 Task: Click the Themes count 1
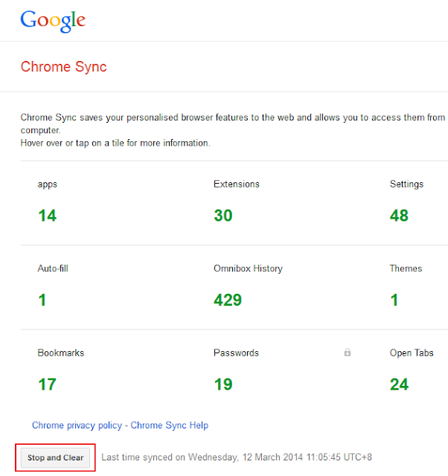tap(394, 300)
